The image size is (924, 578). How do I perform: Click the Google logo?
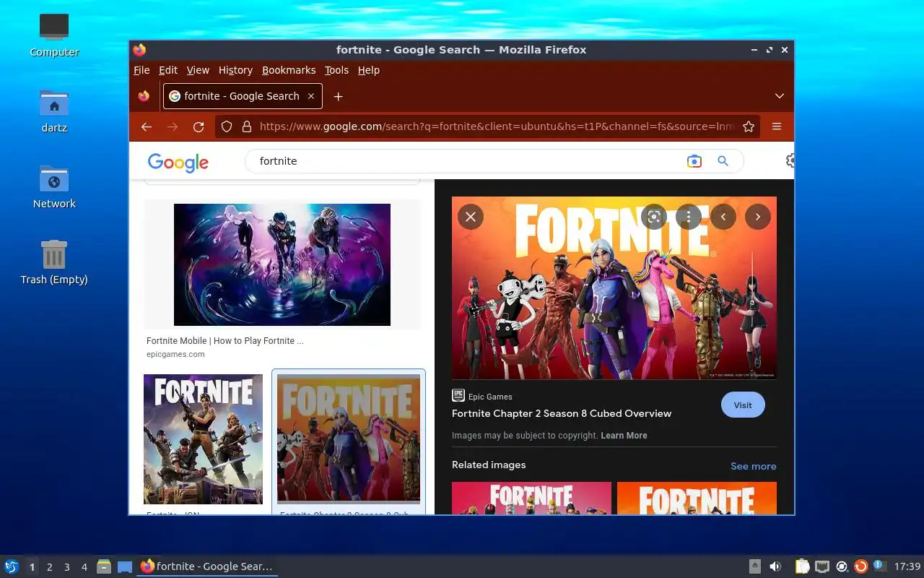[178, 163]
